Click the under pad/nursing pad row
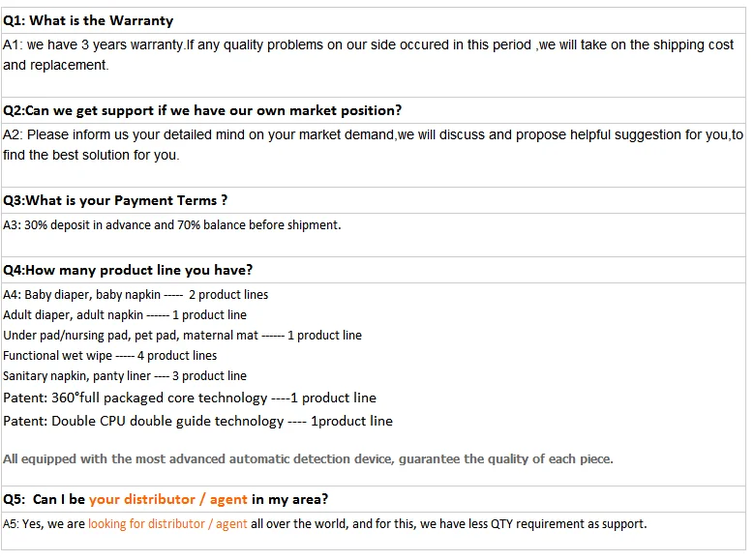 click(182, 335)
